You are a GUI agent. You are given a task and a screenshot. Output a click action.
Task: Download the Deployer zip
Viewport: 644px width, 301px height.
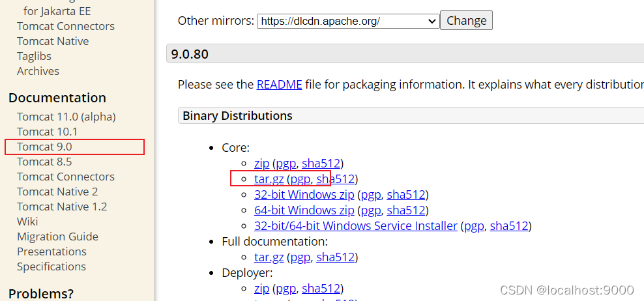click(x=261, y=289)
